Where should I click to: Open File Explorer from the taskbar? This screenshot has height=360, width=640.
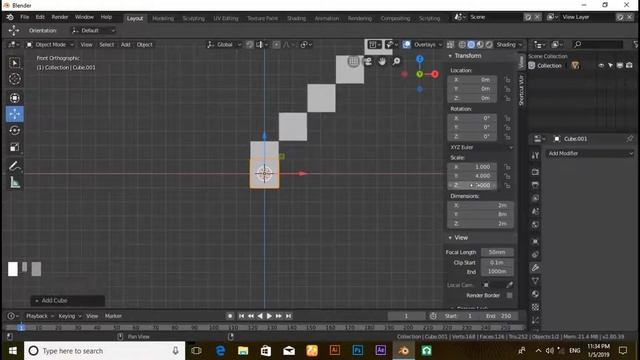pyautogui.click(x=243, y=351)
